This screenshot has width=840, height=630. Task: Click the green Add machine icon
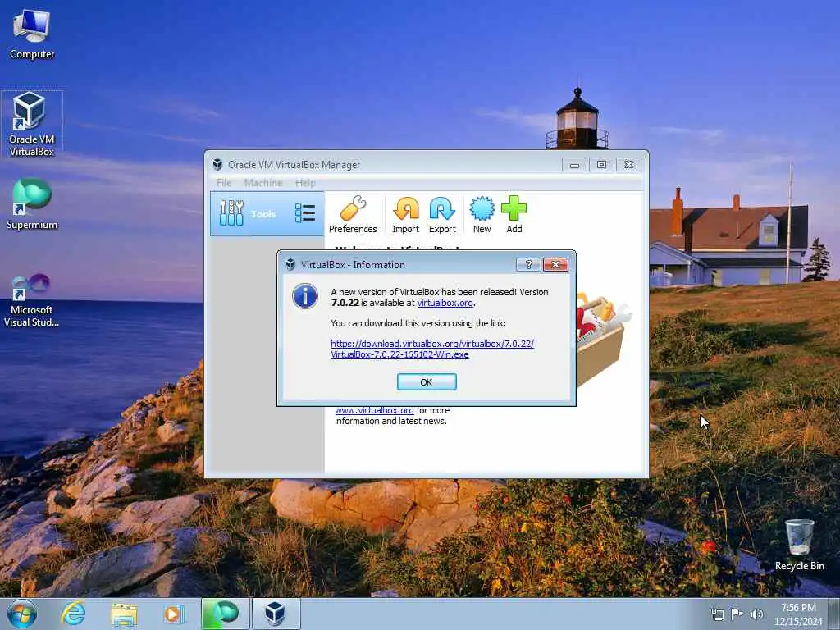tap(514, 214)
